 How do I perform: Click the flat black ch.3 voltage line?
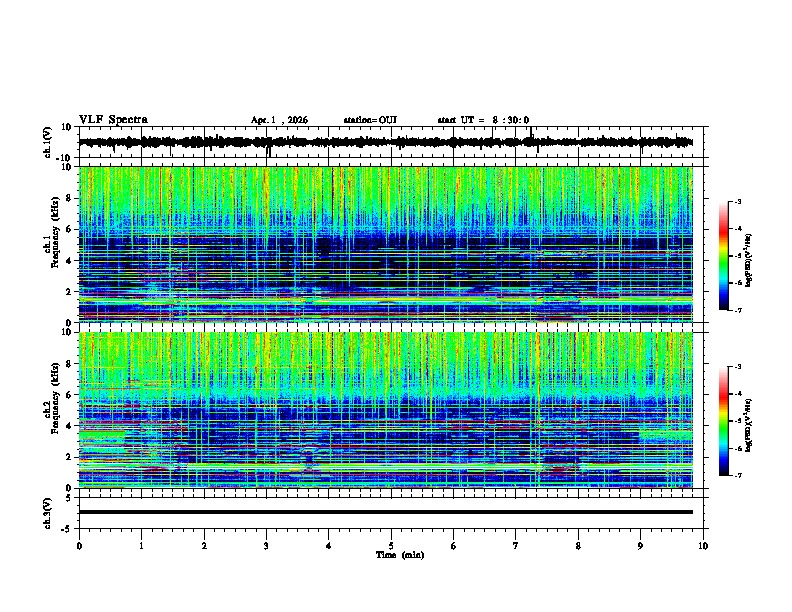point(386,512)
